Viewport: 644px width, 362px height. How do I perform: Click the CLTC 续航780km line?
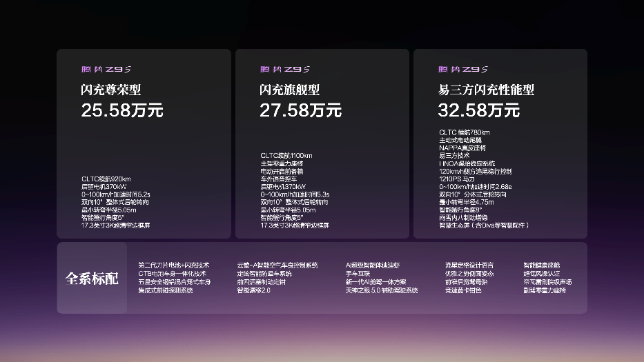click(x=465, y=132)
